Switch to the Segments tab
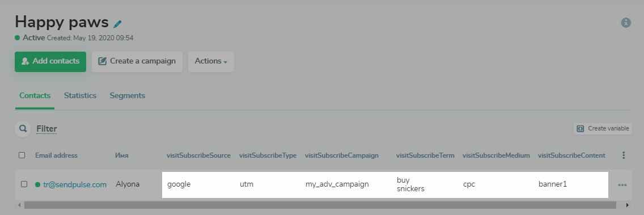 click(128, 95)
